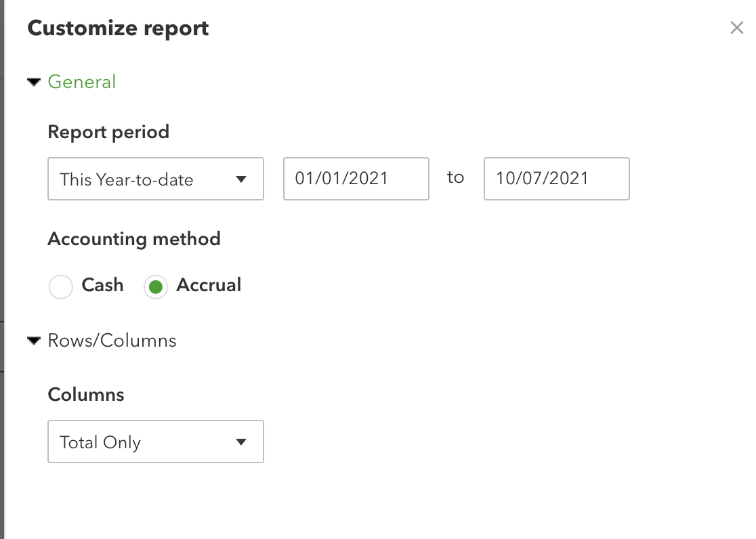Click the Accounting method heading
The image size is (756, 539).
coord(133,238)
